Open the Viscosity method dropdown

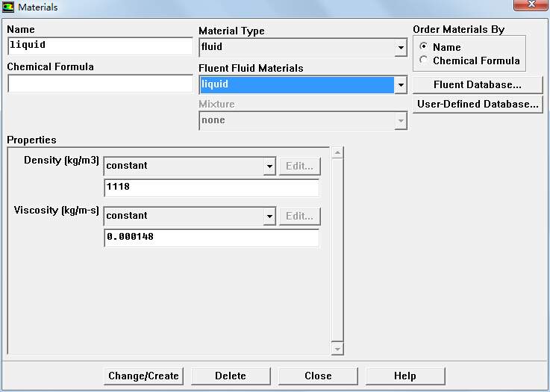pyautogui.click(x=269, y=217)
